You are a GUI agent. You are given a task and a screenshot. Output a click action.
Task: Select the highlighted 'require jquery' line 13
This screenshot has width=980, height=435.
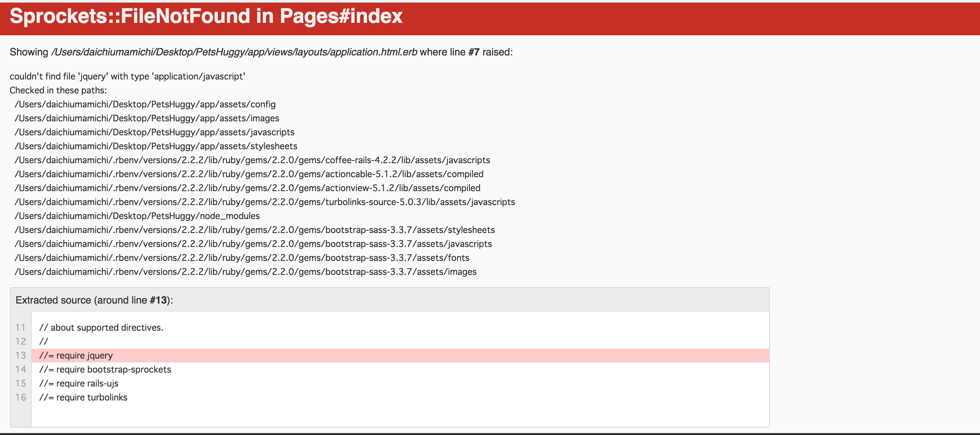pos(76,355)
